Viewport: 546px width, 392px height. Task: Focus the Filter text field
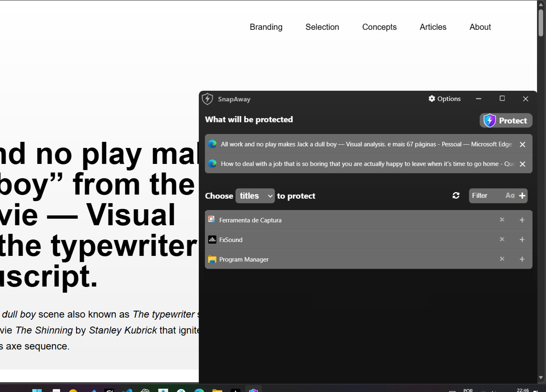click(x=486, y=196)
